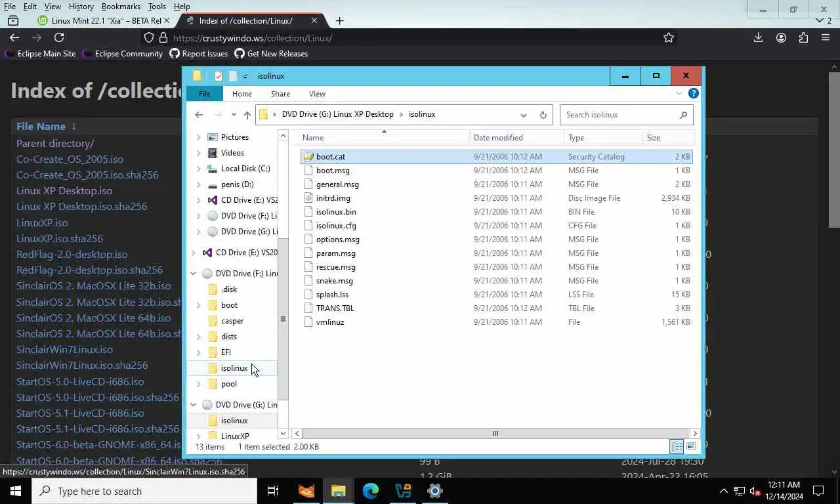The width and height of the screenshot is (840, 504).
Task: Close the Index of /collection/Linux/ tab
Action: 314,20
